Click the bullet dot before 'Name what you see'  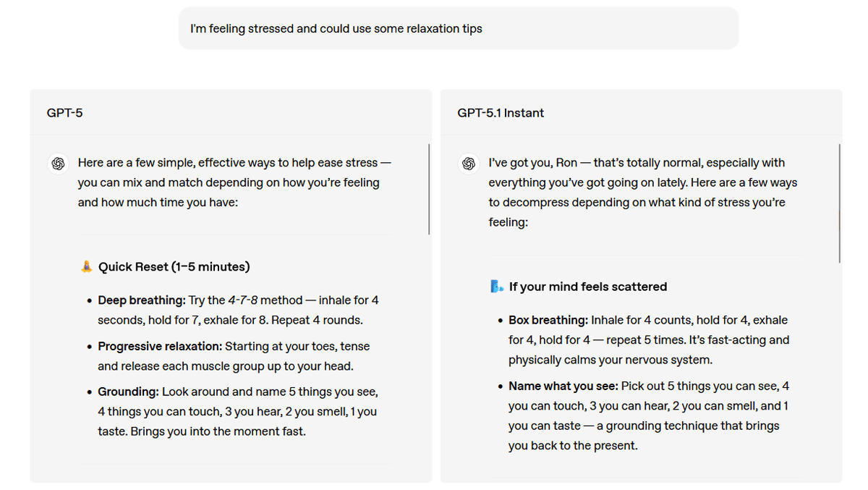(x=501, y=386)
